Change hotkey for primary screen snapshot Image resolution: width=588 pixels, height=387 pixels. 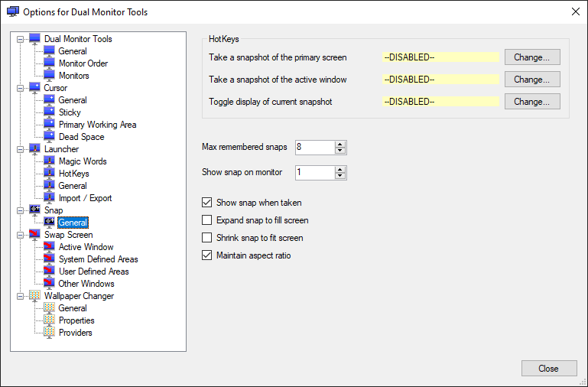(x=532, y=57)
